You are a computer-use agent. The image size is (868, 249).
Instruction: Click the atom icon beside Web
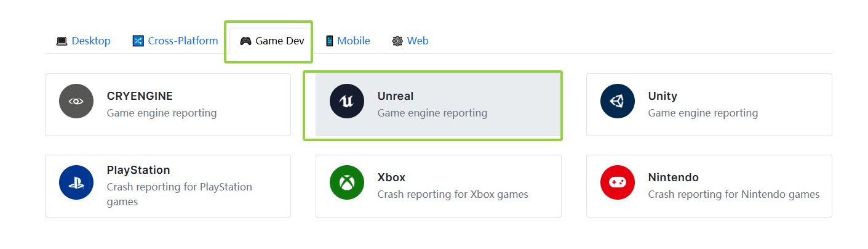(397, 41)
